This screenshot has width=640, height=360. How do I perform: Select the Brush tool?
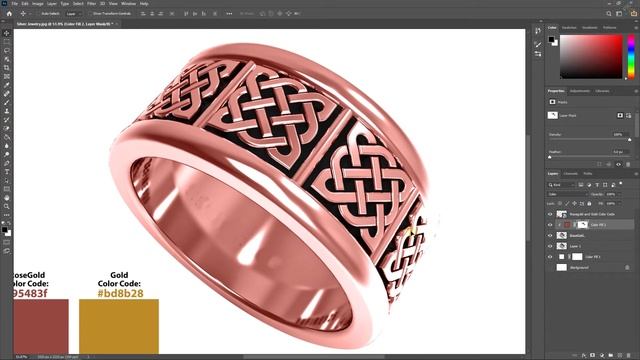tap(7, 102)
